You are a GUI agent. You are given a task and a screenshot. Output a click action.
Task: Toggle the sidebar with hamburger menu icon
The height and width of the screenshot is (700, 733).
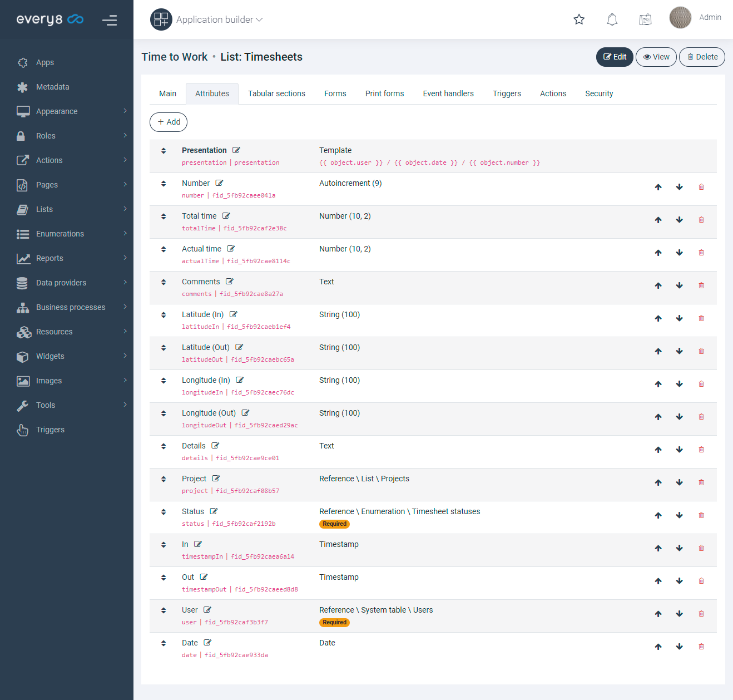[110, 21]
